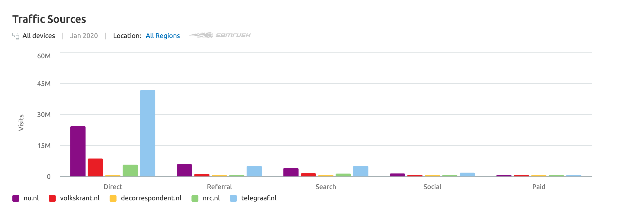Click the Jan 2020 date label
Screen dimensions: 644x217
pos(84,36)
